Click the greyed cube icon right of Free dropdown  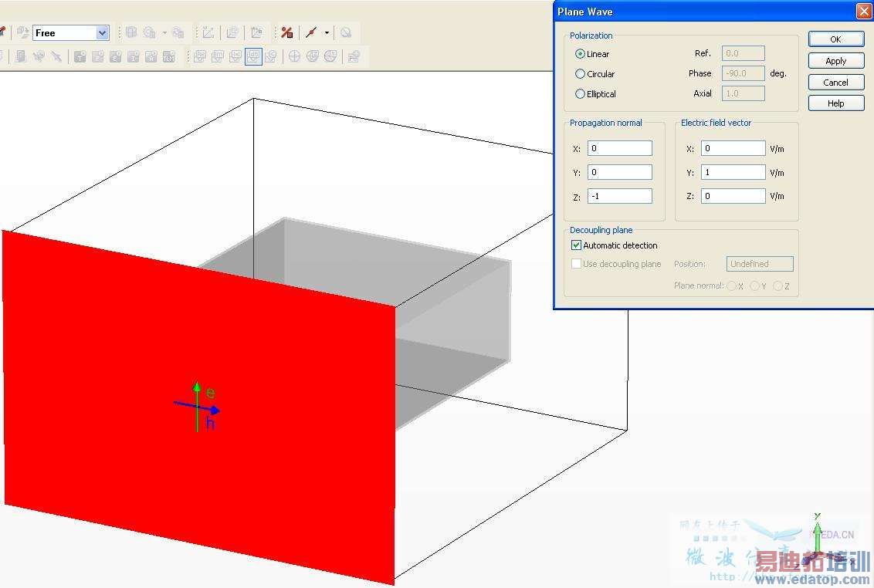click(x=131, y=33)
